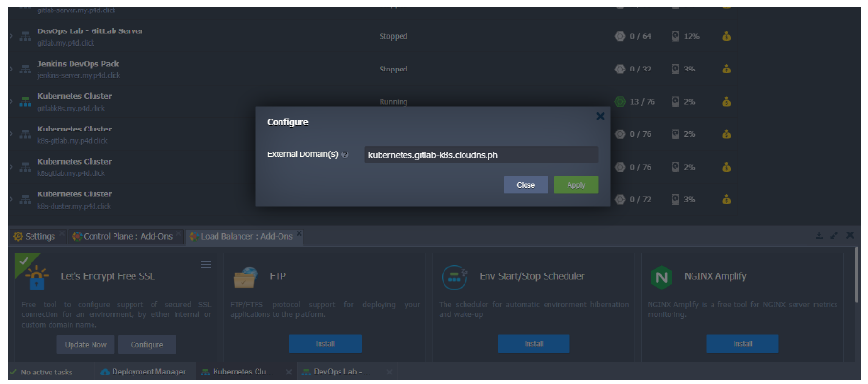Expand the k8s-gitlab.my.p4d.click Kubernetes Cluster row
Image resolution: width=868 pixels, height=384 pixels.
[11, 134]
